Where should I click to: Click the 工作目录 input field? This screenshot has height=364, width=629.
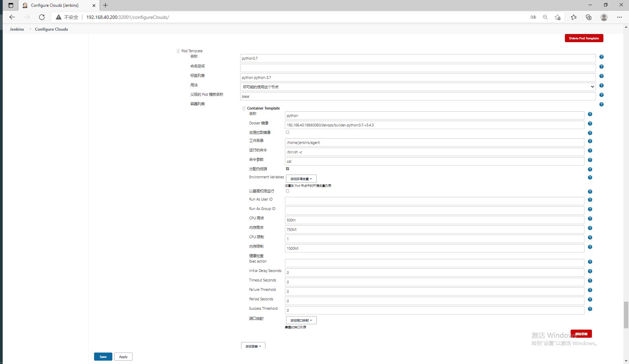(x=434, y=143)
